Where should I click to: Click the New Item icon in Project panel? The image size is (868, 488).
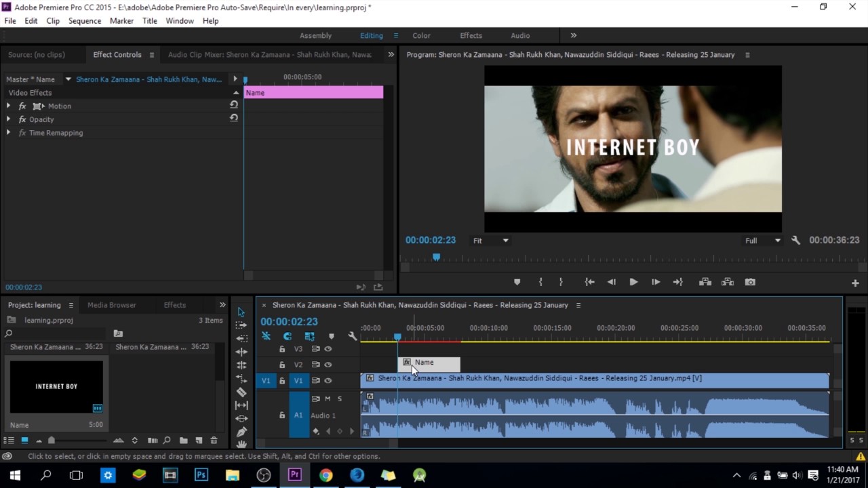pos(199,441)
